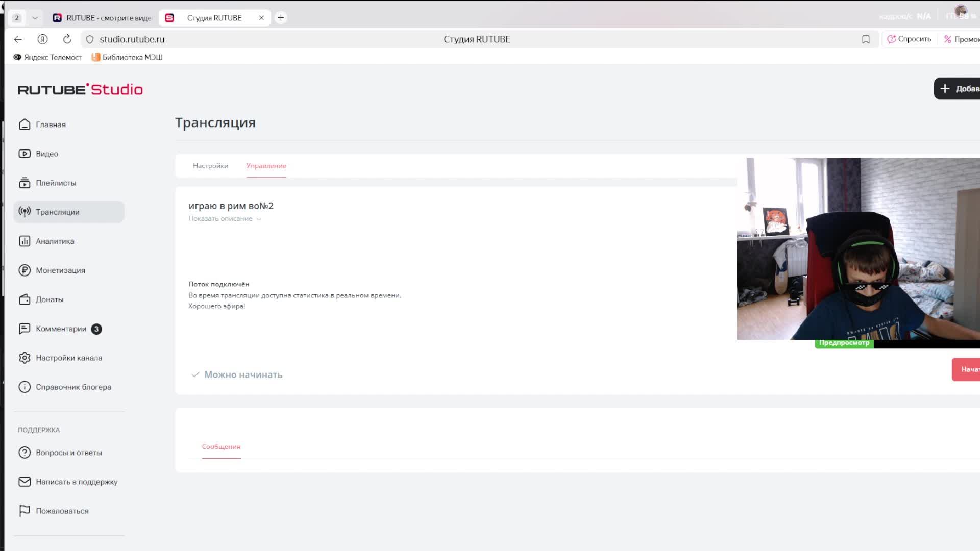Bookmark the page via the address bar icon
The width and height of the screenshot is (980, 551).
point(866,39)
